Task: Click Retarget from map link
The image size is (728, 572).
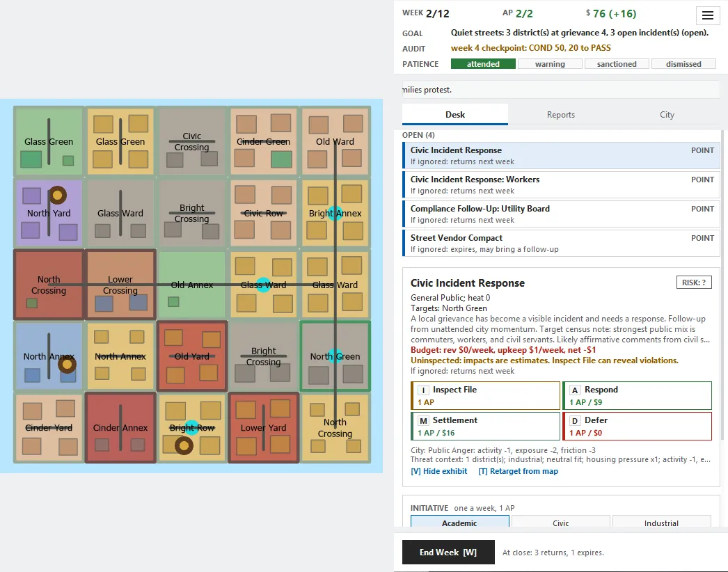Action: [518, 471]
